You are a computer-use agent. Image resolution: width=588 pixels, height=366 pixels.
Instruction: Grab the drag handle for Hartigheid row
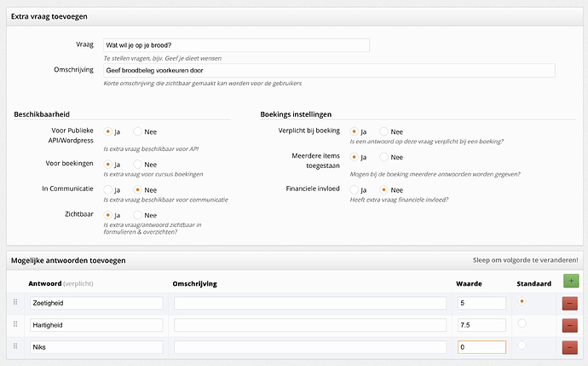pyautogui.click(x=15, y=324)
